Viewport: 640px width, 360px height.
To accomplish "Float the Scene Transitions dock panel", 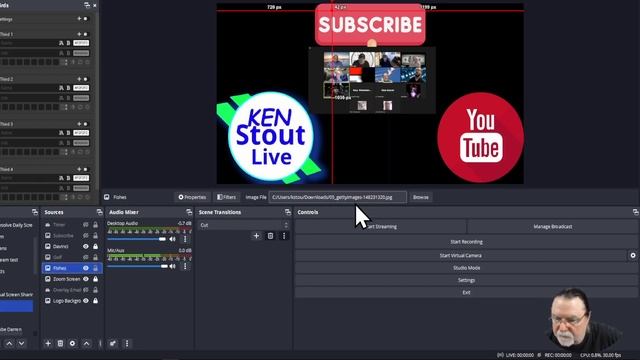I will click(x=288, y=212).
